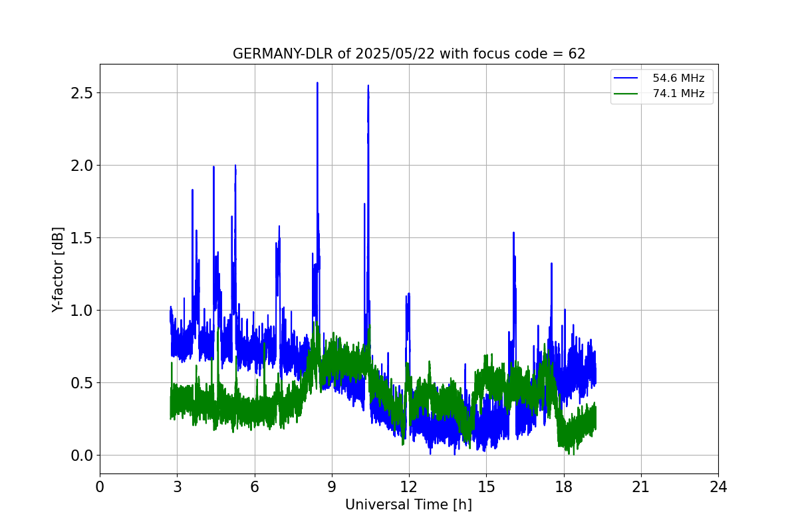Viewport: 798px width, 532px height.
Task: Click the plot title GERMANY-DLR of 2025/05/22
Action: [409, 54]
